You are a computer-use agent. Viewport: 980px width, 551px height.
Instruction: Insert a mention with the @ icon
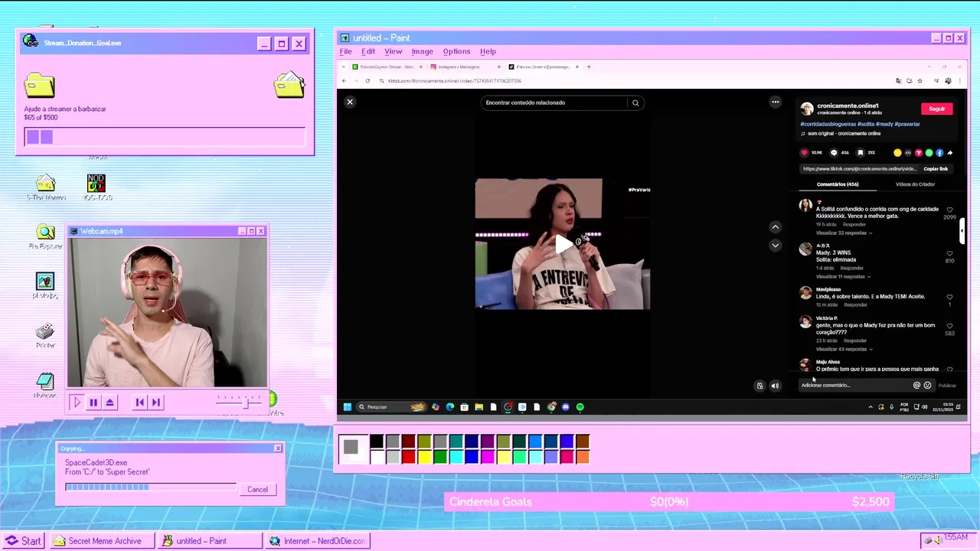(916, 385)
